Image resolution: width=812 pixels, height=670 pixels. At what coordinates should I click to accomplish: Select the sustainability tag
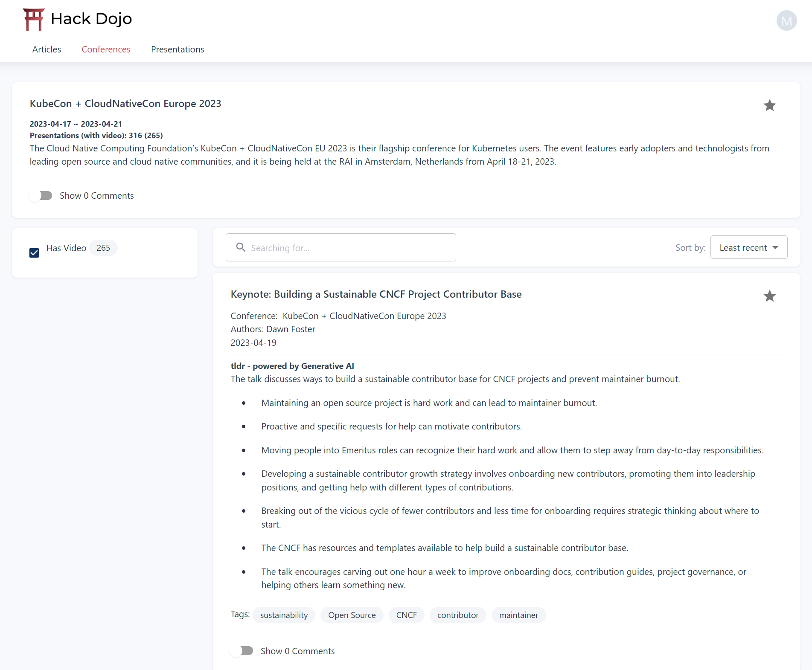pyautogui.click(x=284, y=615)
